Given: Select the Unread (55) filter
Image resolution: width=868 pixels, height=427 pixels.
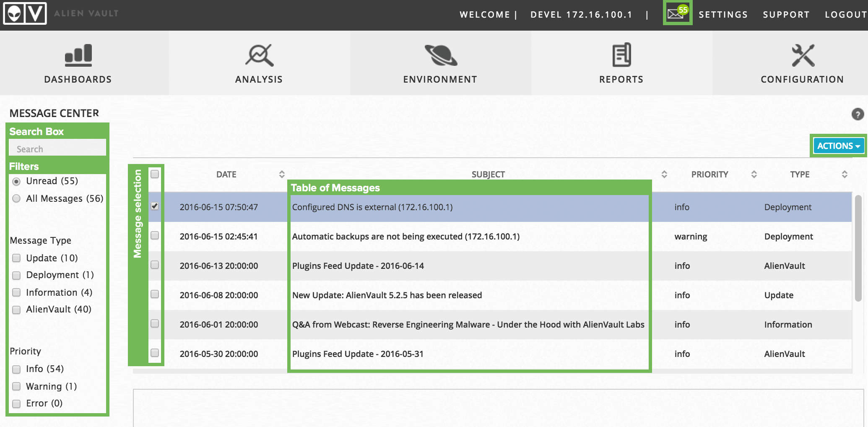Looking at the screenshot, I should 16,181.
